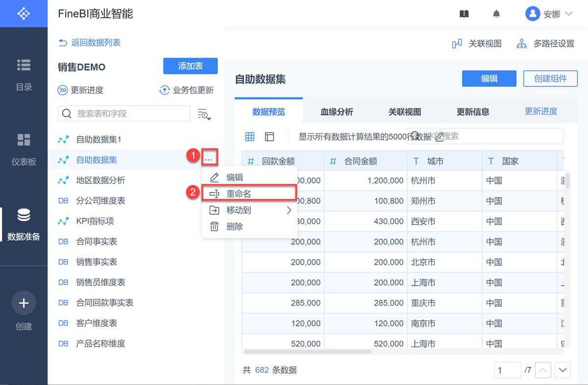Click the 国家 column header
The height and width of the screenshot is (385, 588).
[x=519, y=161]
